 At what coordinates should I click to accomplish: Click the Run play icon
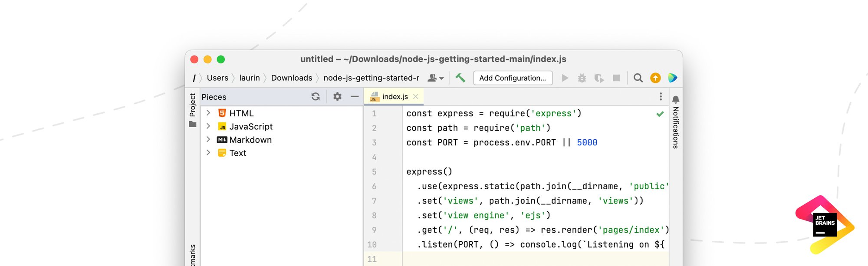pyautogui.click(x=565, y=78)
